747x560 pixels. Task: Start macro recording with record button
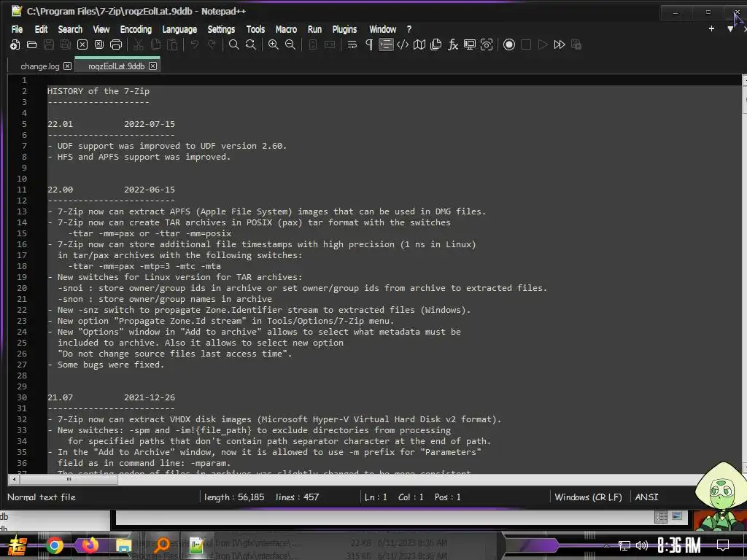pyautogui.click(x=508, y=44)
